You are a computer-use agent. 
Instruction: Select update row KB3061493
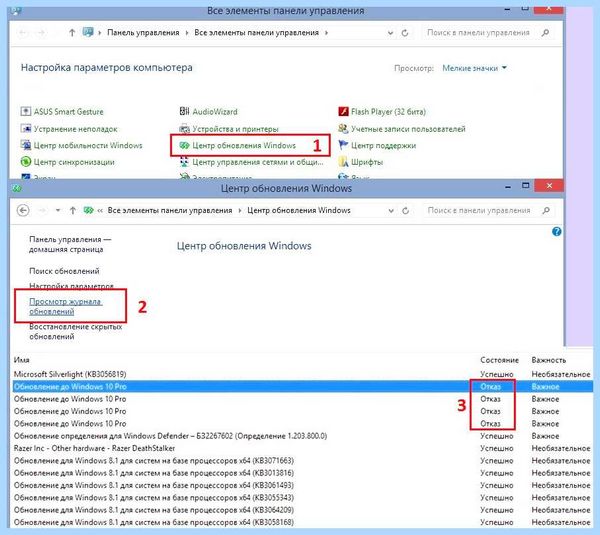[x=302, y=485]
